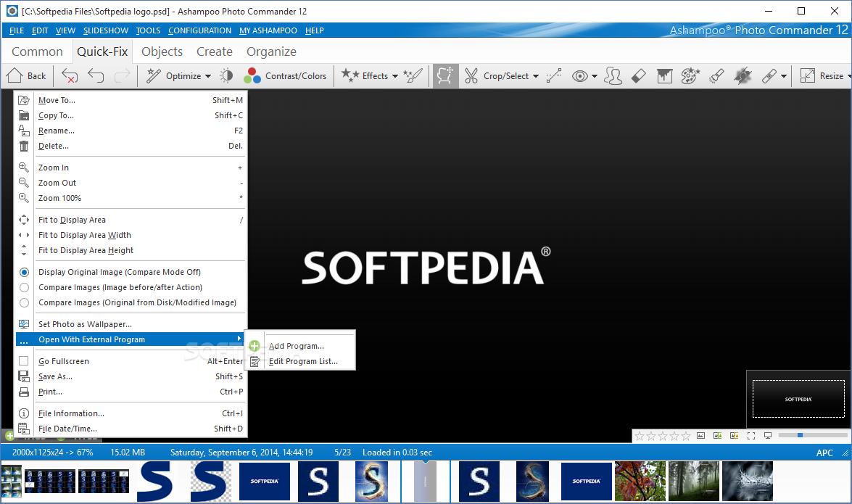Expand the Crop/Select dropdown arrow
The image size is (852, 504).
[x=536, y=76]
